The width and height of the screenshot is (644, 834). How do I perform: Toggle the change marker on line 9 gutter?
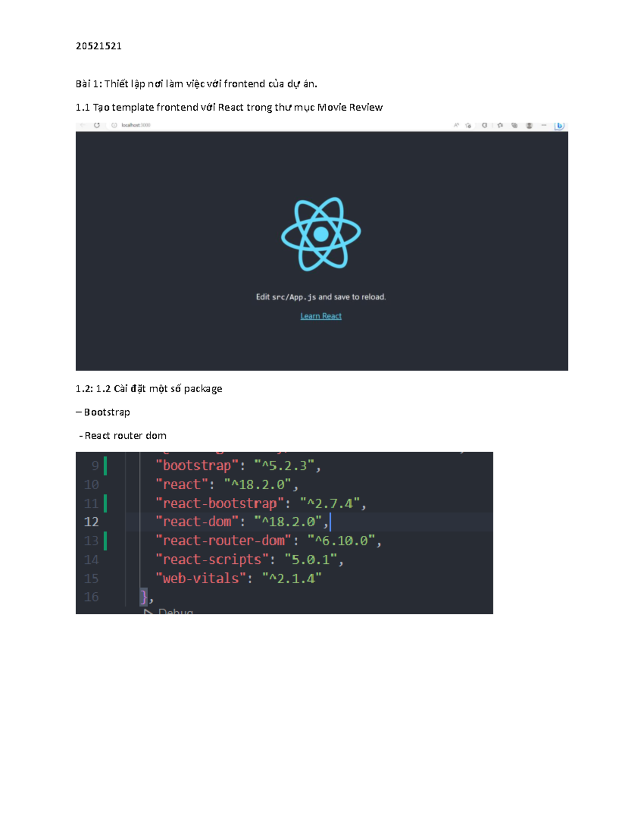coord(107,465)
